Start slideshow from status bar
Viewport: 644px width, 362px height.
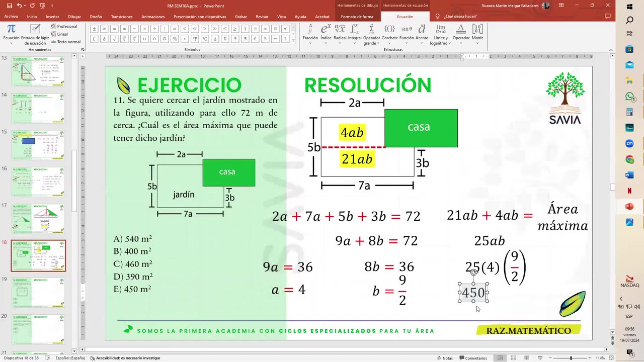540,358
